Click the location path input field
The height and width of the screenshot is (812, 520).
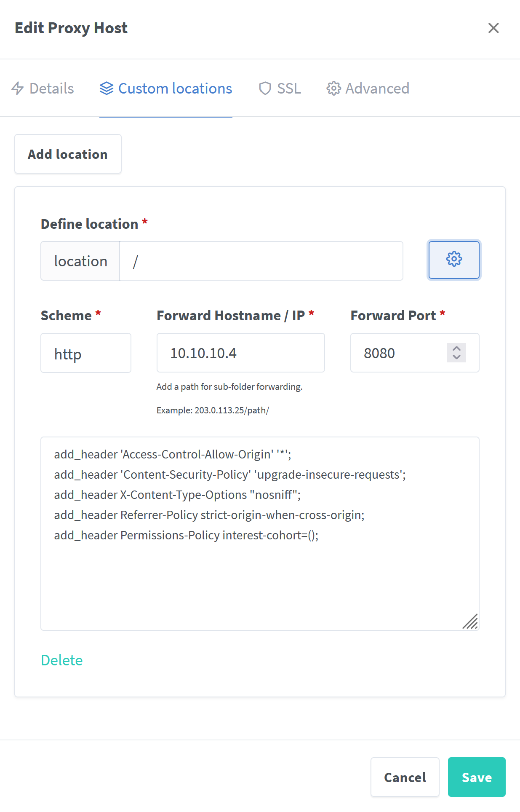click(x=261, y=261)
